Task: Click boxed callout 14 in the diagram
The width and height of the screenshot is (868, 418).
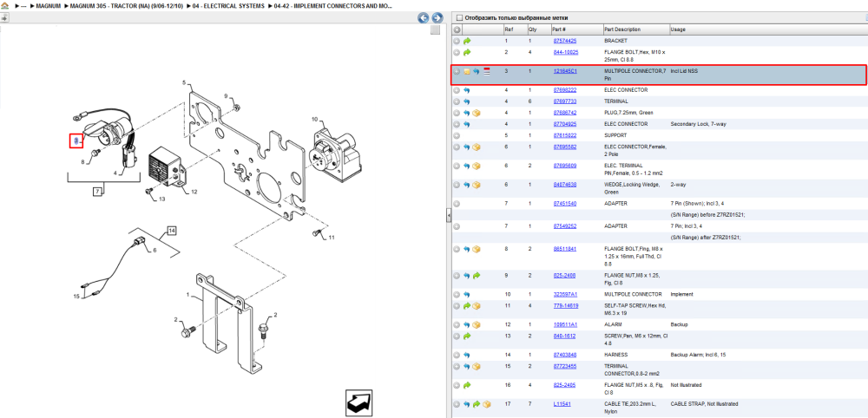Action: pyautogui.click(x=172, y=231)
